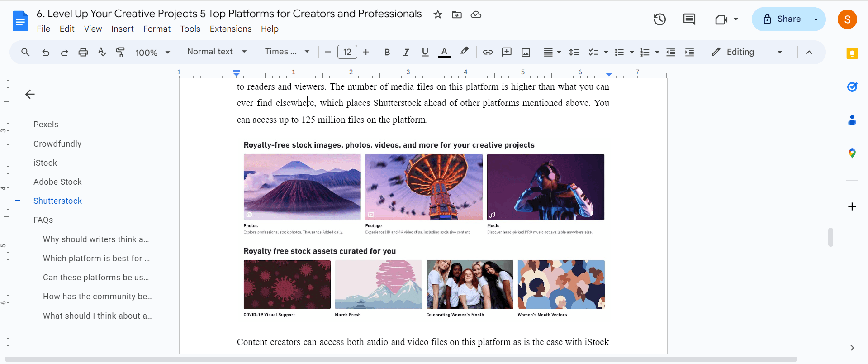Redo the last action

(64, 52)
